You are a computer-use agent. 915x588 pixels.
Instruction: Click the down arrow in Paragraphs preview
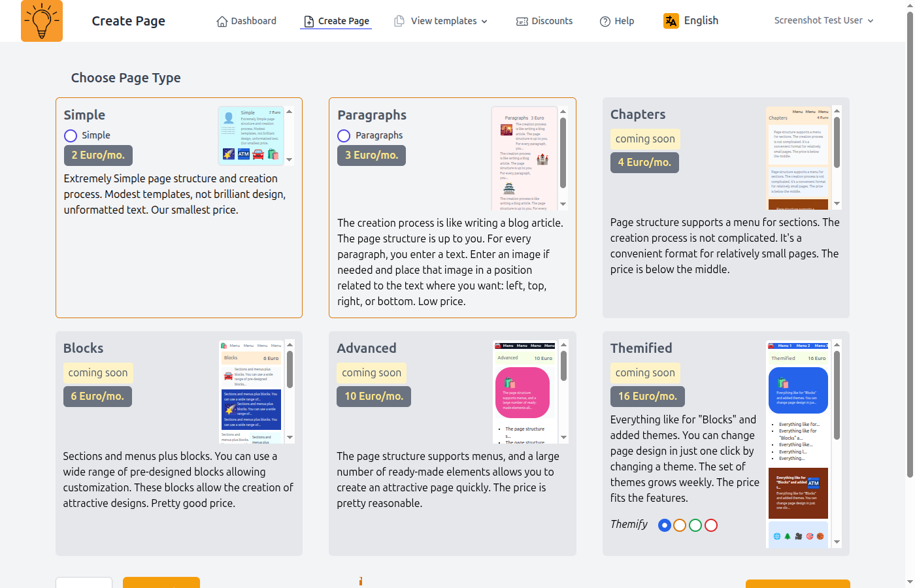[x=563, y=204]
